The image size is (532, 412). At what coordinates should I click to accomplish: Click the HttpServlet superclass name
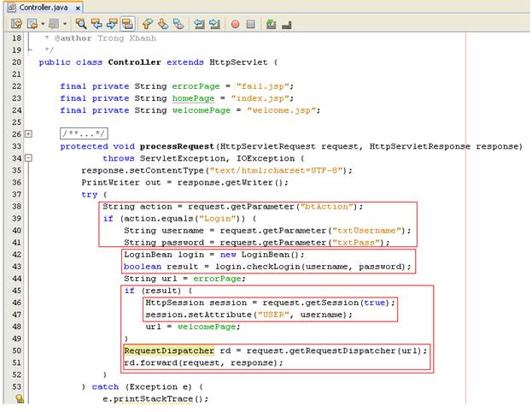coord(238,62)
